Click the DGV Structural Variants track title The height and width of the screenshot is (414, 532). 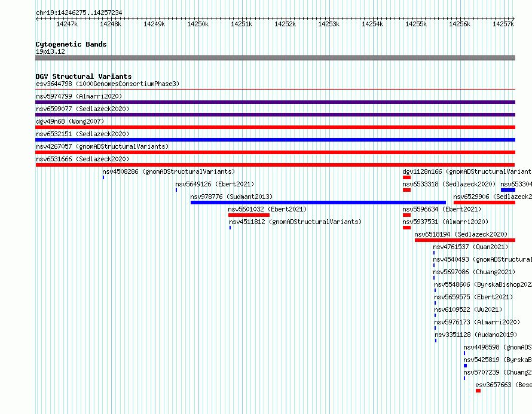point(84,76)
